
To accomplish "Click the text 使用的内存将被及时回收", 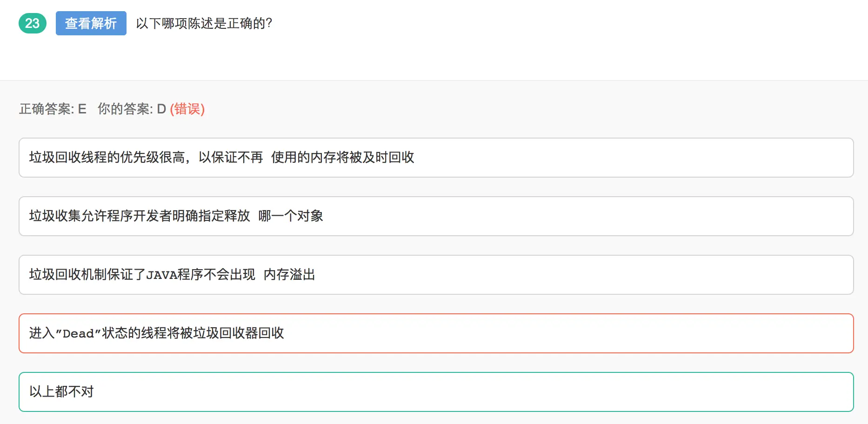I will [343, 158].
